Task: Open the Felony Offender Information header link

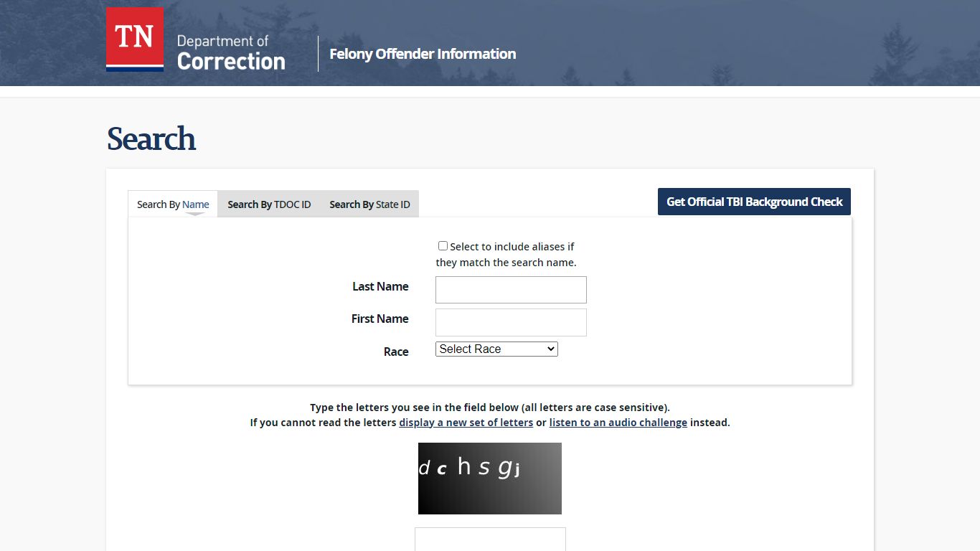Action: (x=423, y=54)
